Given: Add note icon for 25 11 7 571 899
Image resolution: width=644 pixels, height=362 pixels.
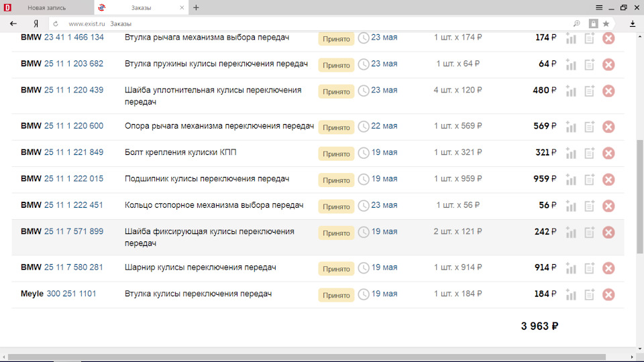Looking at the screenshot, I should tap(590, 233).
